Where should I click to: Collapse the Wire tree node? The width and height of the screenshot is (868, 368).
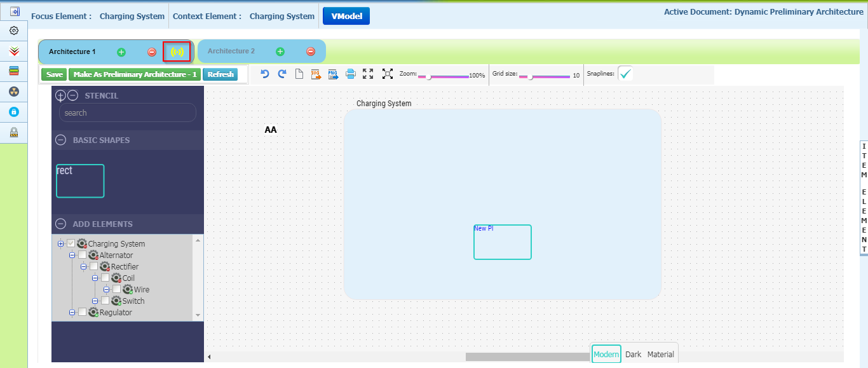point(106,290)
